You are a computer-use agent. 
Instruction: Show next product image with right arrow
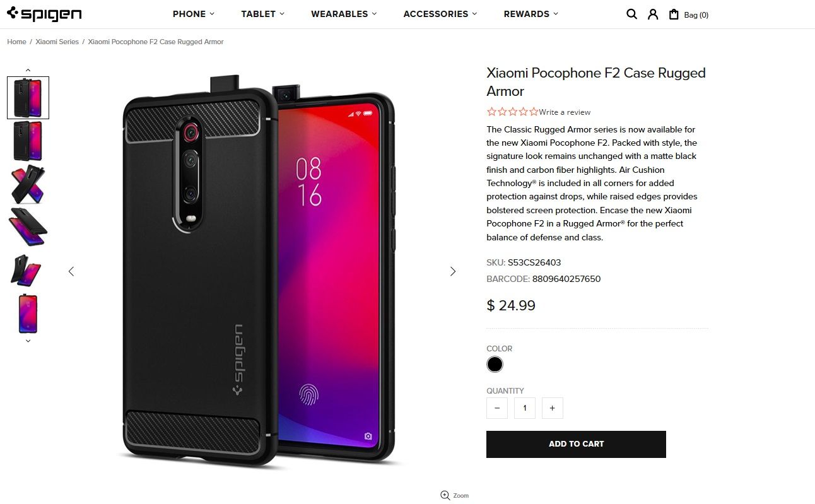(453, 271)
